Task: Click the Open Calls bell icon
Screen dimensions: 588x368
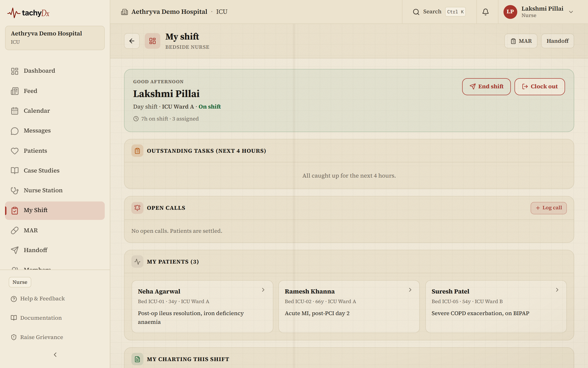Action: [137, 208]
